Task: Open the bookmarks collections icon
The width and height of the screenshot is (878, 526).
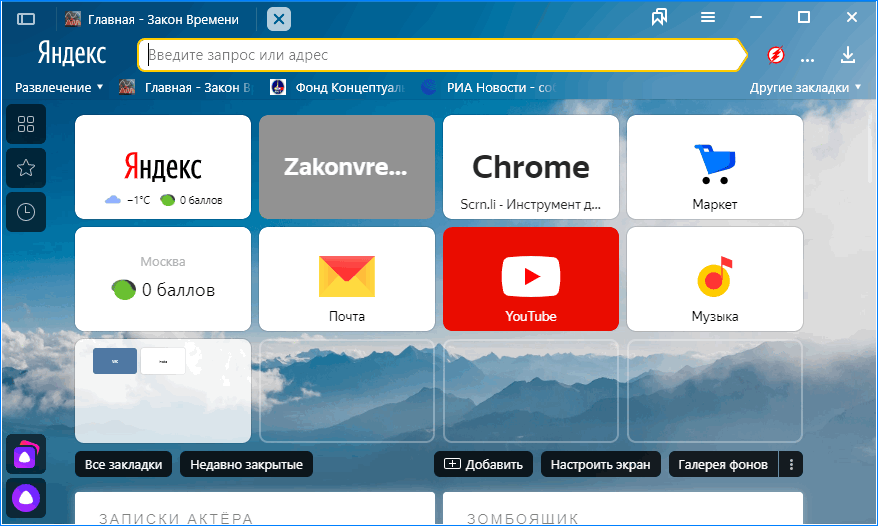Action: 660,18
